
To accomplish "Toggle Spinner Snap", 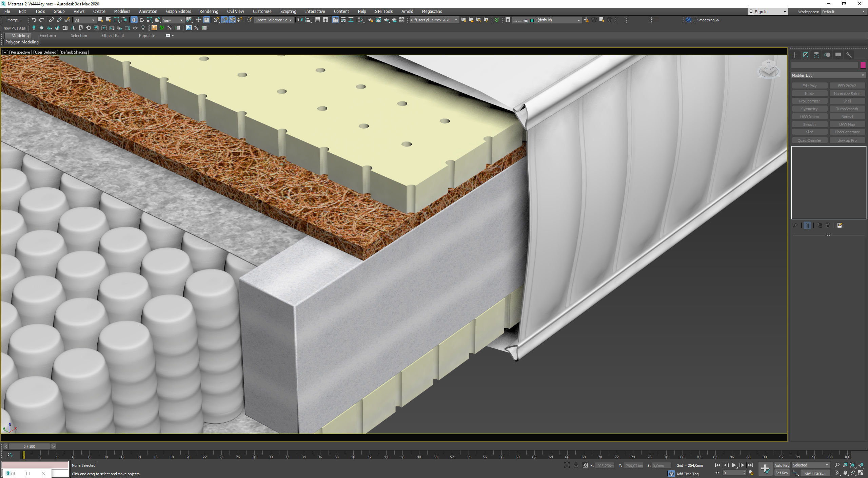I will tap(240, 20).
